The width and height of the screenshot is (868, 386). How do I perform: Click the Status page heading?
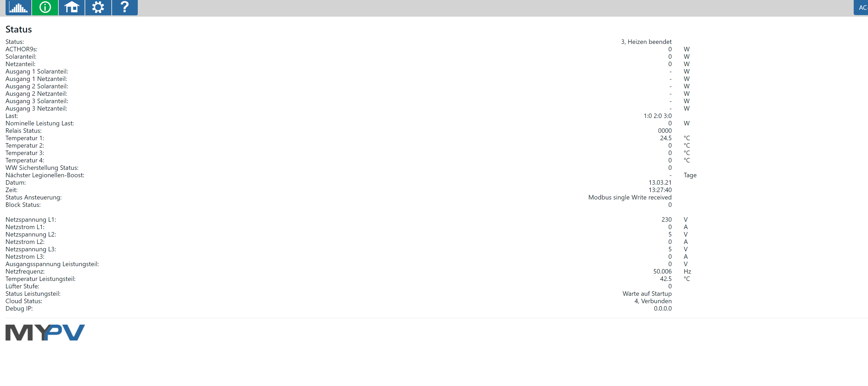(x=19, y=29)
